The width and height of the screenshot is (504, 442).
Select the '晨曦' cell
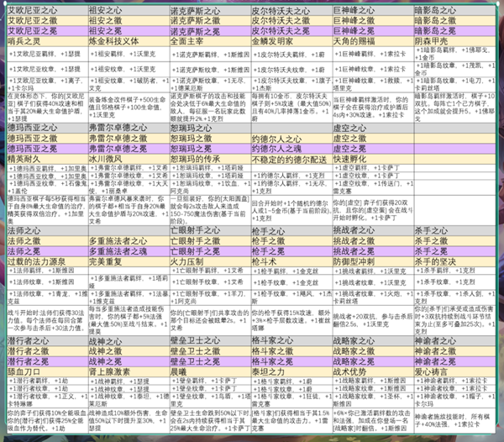(210, 372)
